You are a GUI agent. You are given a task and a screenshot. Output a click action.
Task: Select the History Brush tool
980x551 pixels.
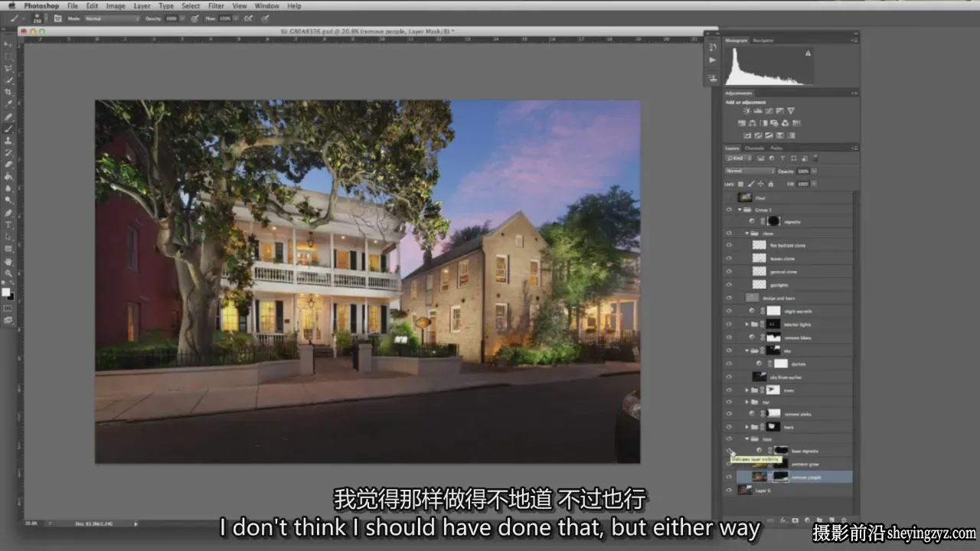point(9,152)
